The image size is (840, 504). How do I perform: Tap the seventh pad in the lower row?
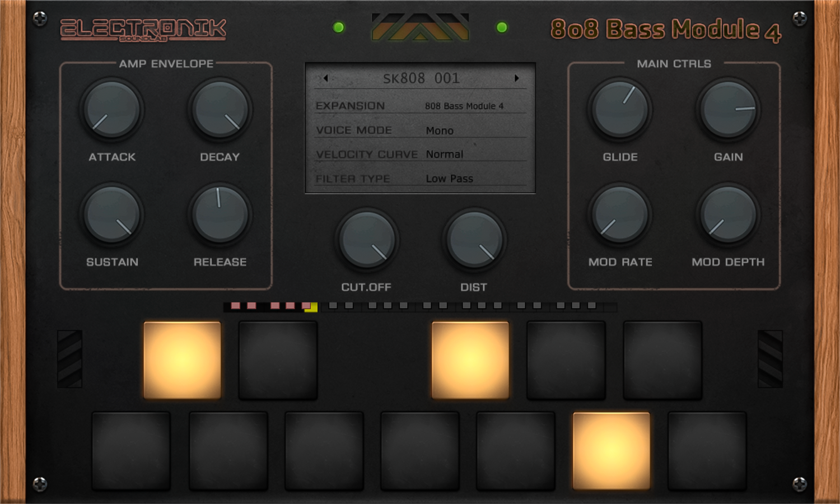coord(707,451)
